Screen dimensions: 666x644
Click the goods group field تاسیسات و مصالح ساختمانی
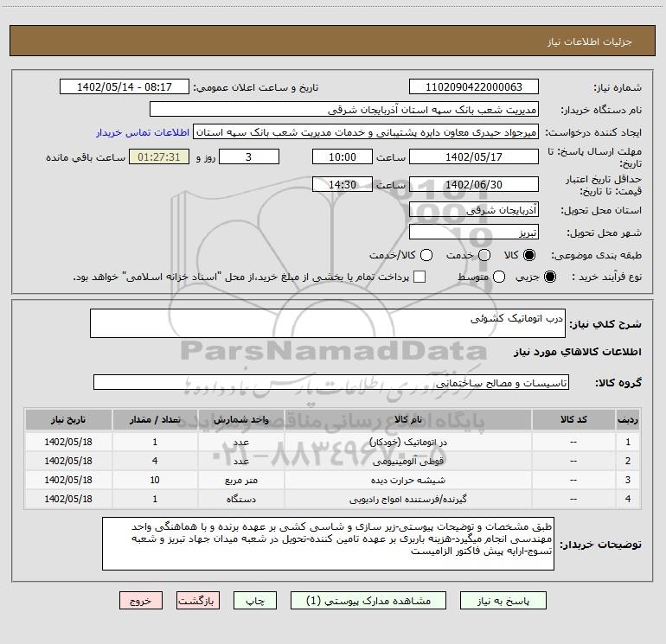[331, 382]
